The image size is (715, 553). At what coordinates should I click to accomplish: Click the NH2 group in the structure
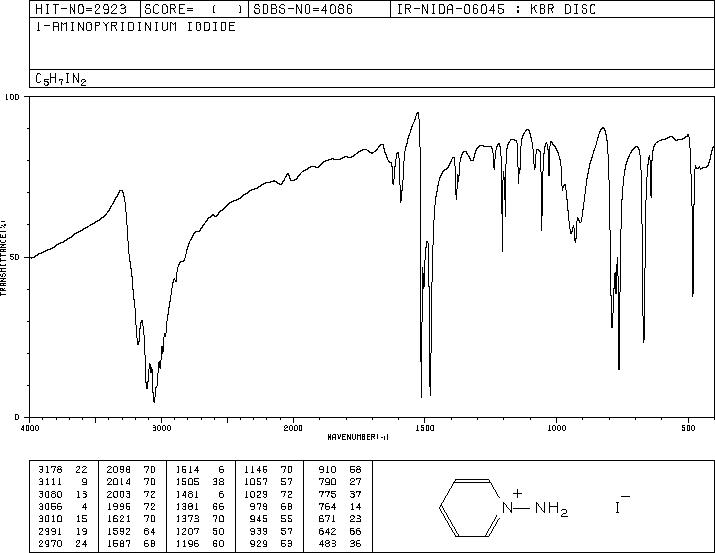(x=551, y=508)
